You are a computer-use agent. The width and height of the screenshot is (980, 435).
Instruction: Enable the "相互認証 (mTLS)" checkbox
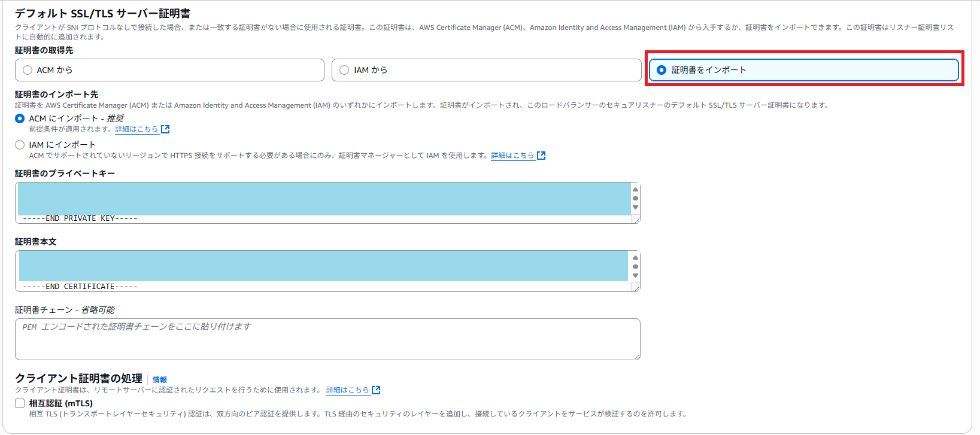[20, 403]
